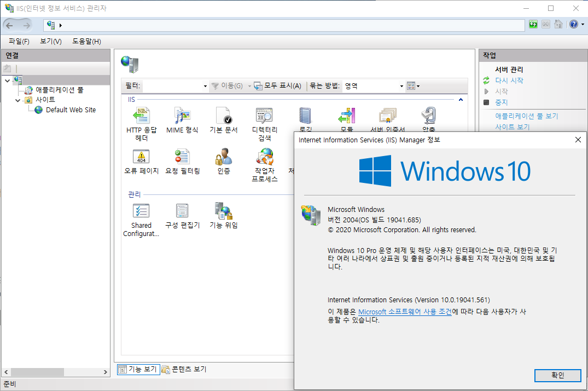The width and height of the screenshot is (588, 391).
Task: Click scroll right arrow in connections pane
Action: point(106,372)
